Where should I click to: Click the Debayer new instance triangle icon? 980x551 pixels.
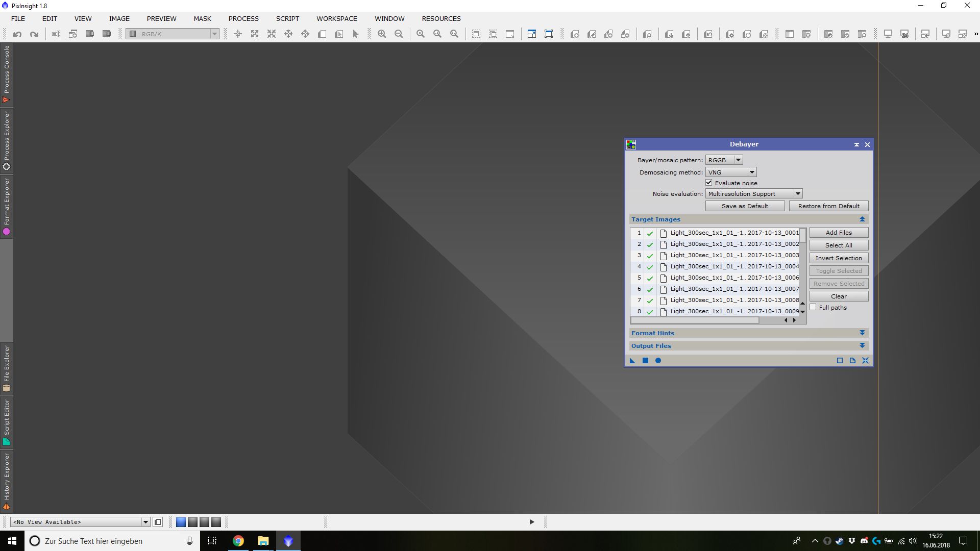pos(632,361)
